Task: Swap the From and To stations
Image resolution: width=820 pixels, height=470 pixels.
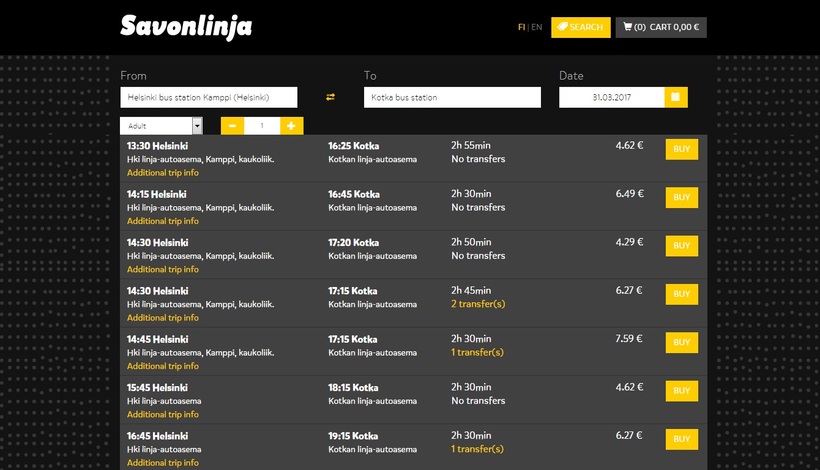Action: [330, 97]
